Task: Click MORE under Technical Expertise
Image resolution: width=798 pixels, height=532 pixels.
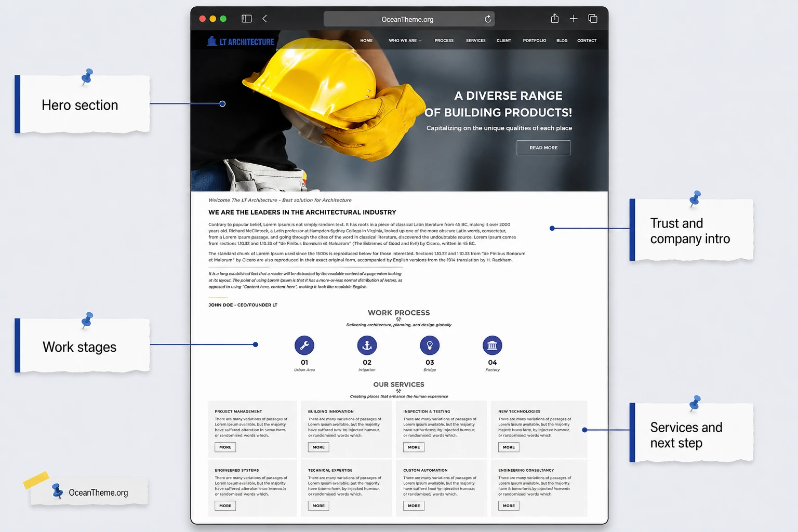Action: (x=318, y=506)
